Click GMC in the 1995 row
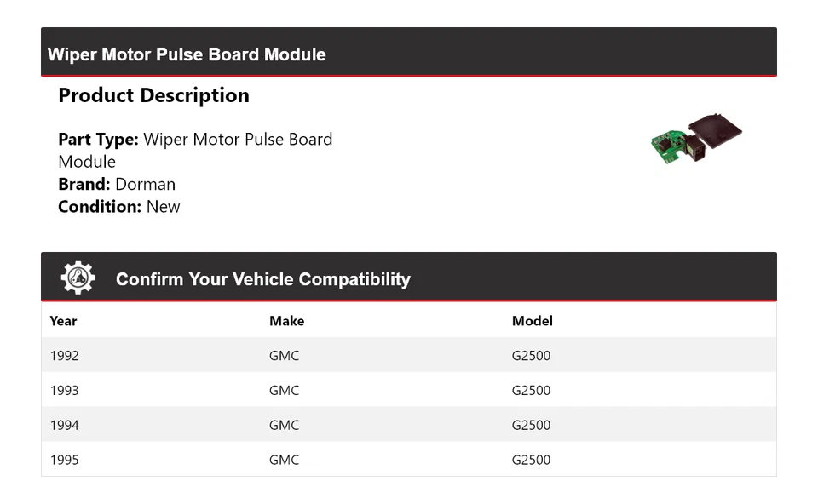This screenshot has height=504, width=818. pos(285,460)
